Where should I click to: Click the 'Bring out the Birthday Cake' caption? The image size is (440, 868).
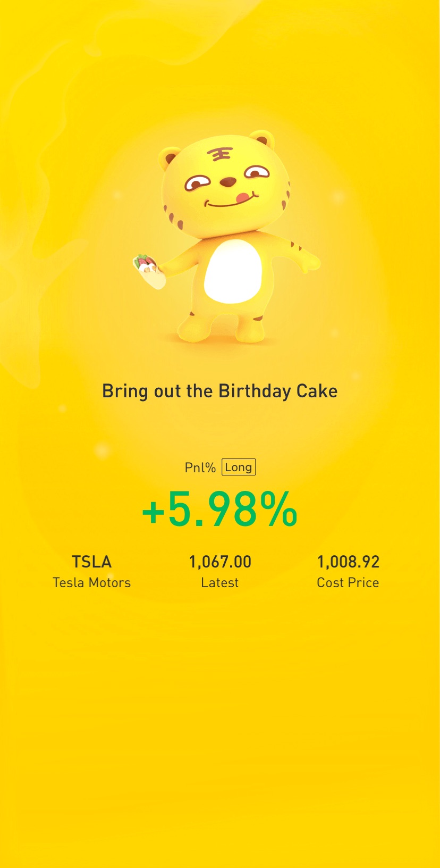(x=220, y=391)
